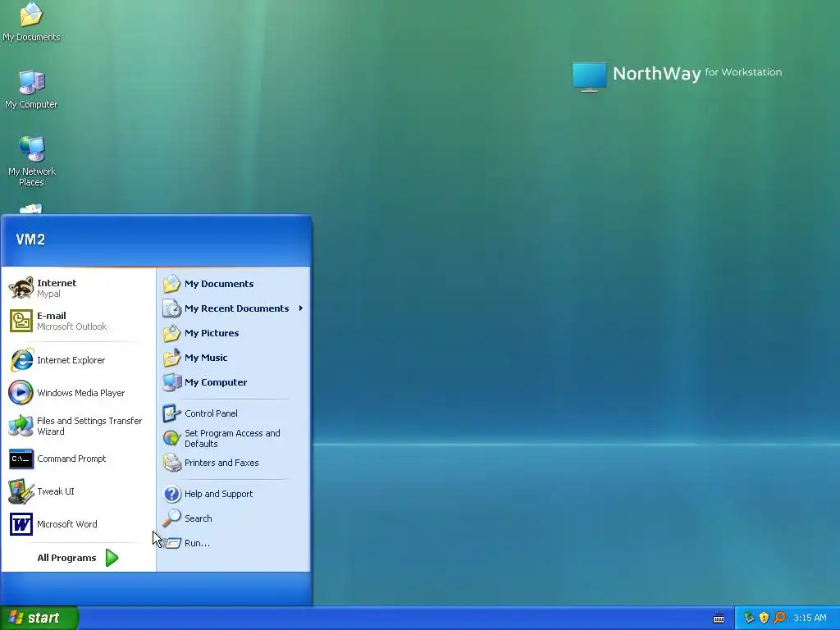This screenshot has height=630, width=840.
Task: Open Control Panel
Action: [233, 413]
